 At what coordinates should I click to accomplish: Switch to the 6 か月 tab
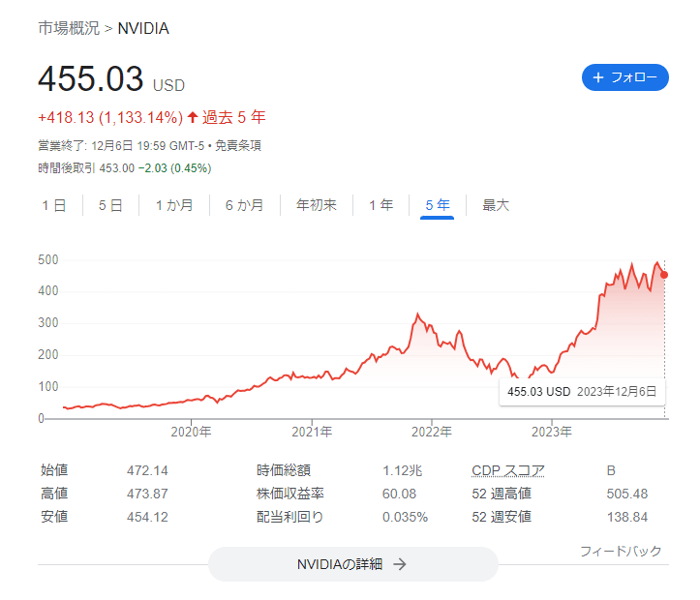click(244, 205)
